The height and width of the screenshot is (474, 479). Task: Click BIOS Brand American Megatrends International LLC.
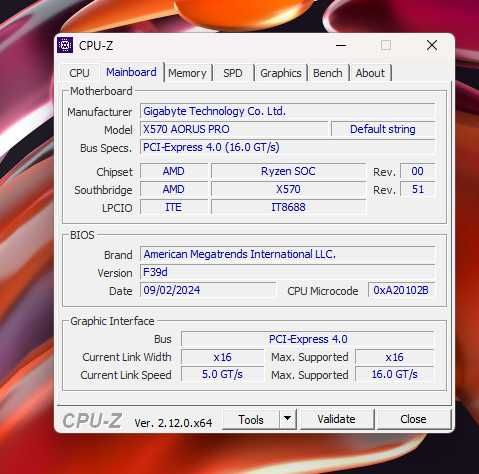coord(288,254)
